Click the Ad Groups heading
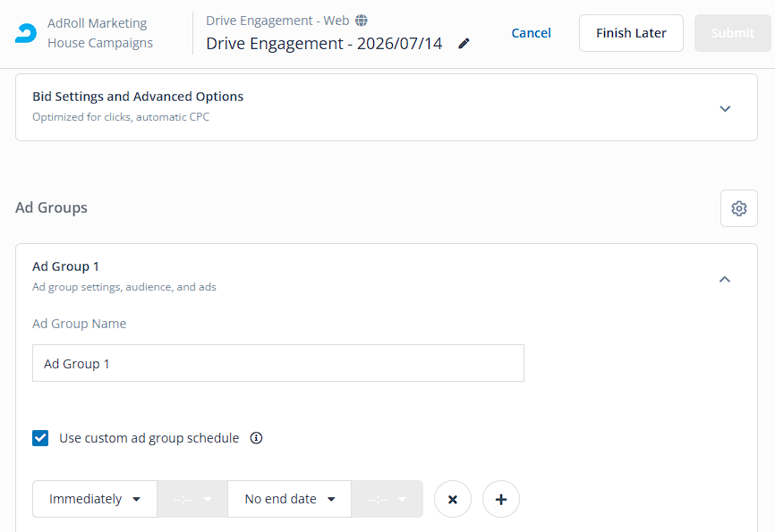The image size is (775, 532). point(51,207)
